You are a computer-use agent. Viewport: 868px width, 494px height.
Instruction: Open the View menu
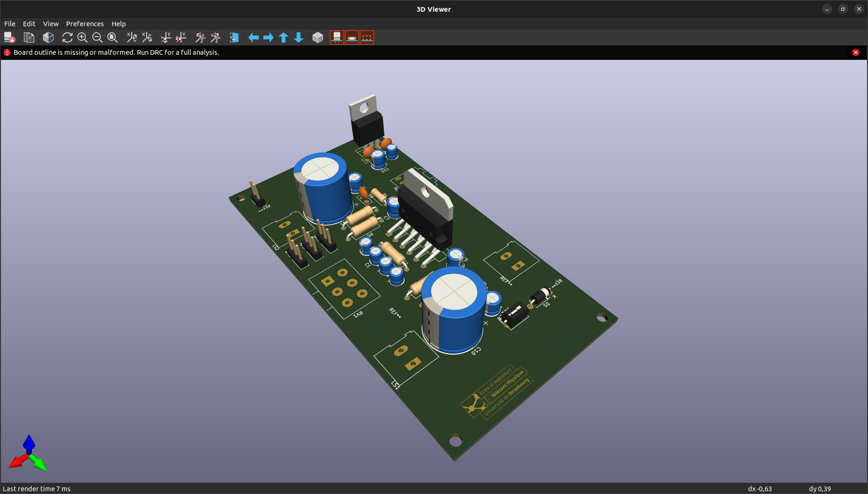[51, 24]
